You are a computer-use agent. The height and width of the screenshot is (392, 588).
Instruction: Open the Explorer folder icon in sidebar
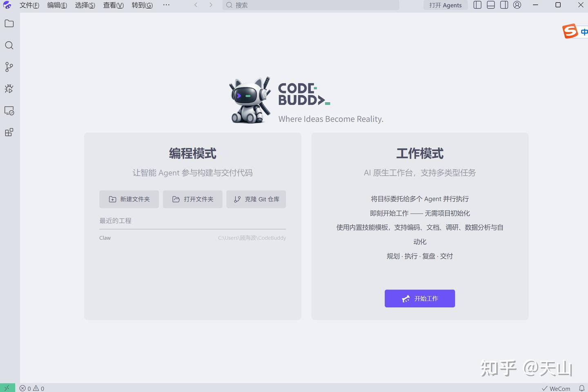coord(9,24)
